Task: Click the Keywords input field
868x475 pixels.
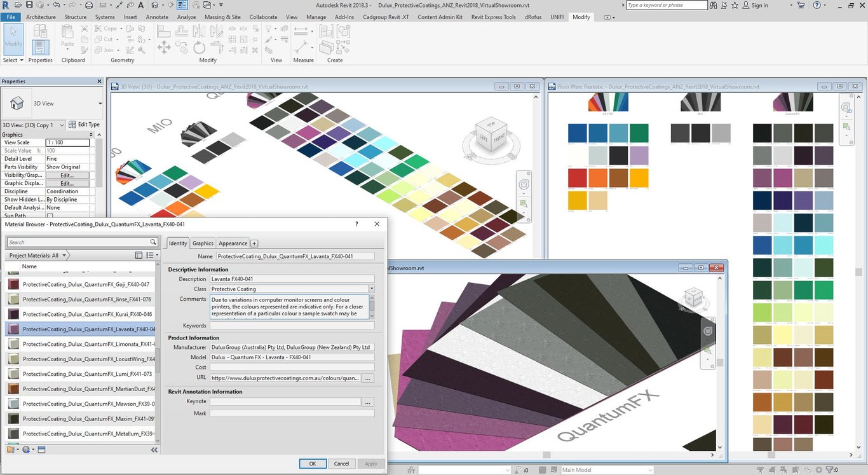Action: tap(292, 326)
